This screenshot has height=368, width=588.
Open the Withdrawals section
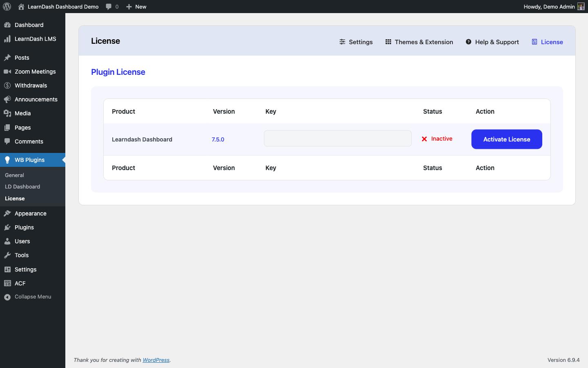tap(30, 85)
